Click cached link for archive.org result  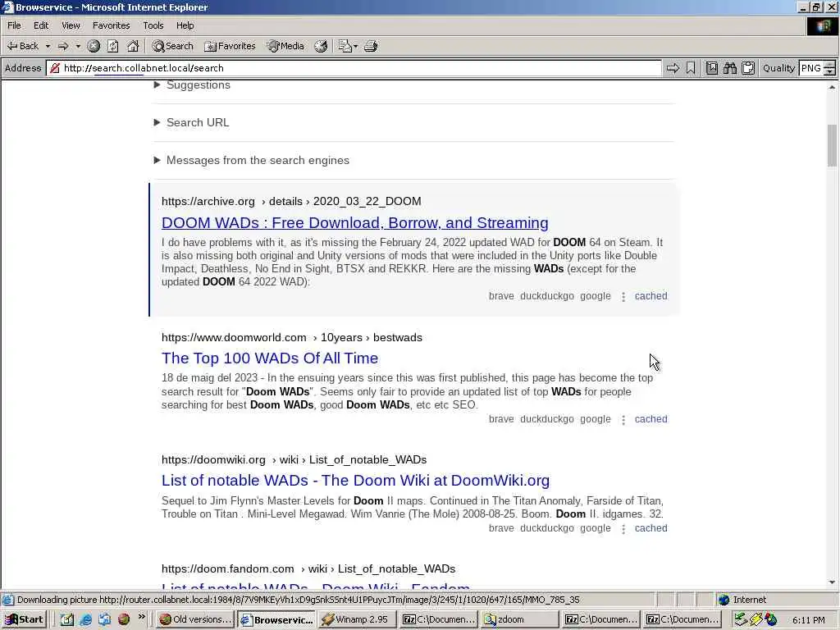tap(651, 296)
